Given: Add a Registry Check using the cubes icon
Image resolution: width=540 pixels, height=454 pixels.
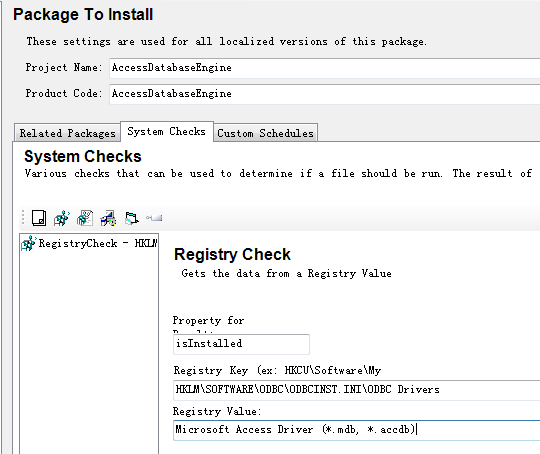Looking at the screenshot, I should pos(62,218).
